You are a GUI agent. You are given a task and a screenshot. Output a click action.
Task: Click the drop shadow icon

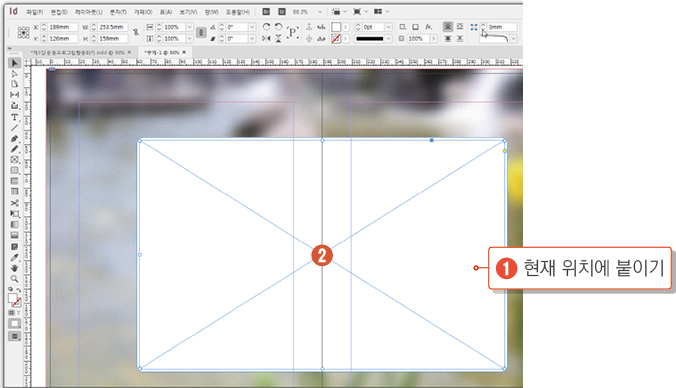click(415, 27)
